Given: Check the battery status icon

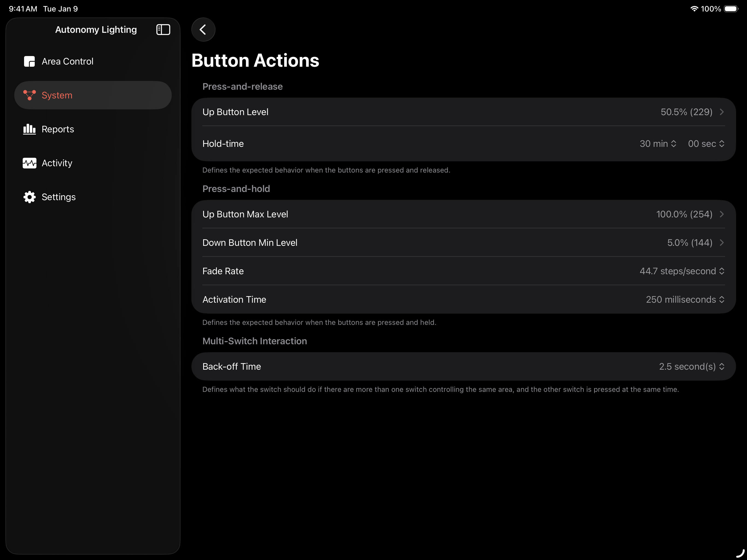Looking at the screenshot, I should click(x=731, y=9).
